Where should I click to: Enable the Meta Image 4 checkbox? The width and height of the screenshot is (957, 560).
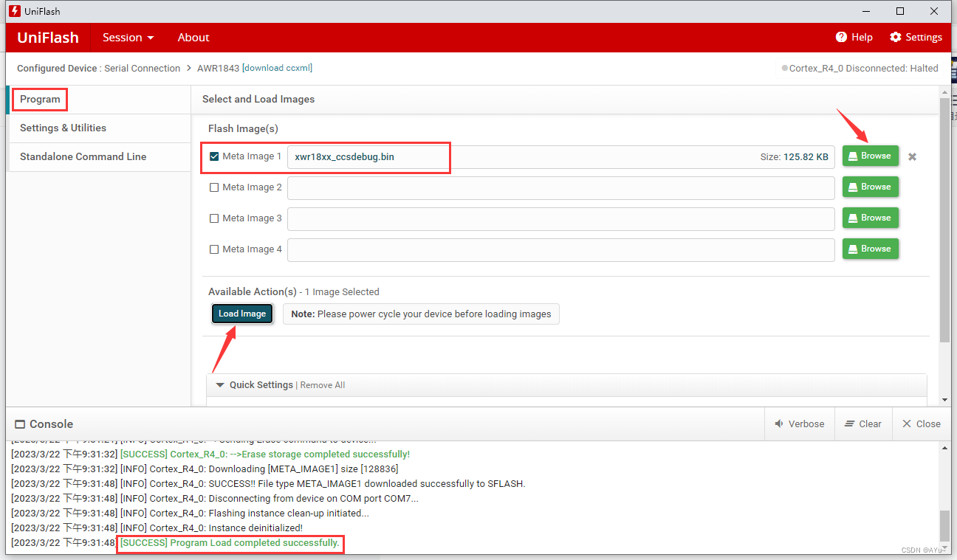click(x=214, y=249)
